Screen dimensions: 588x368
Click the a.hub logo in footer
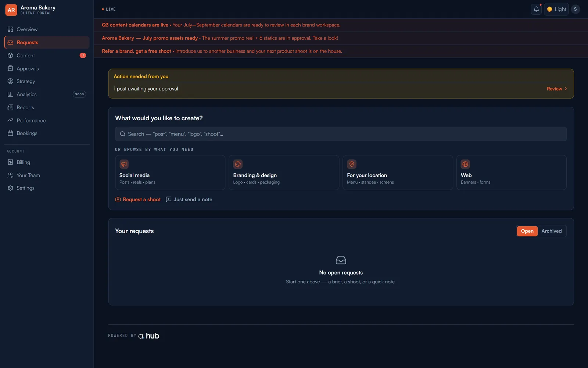pos(148,336)
